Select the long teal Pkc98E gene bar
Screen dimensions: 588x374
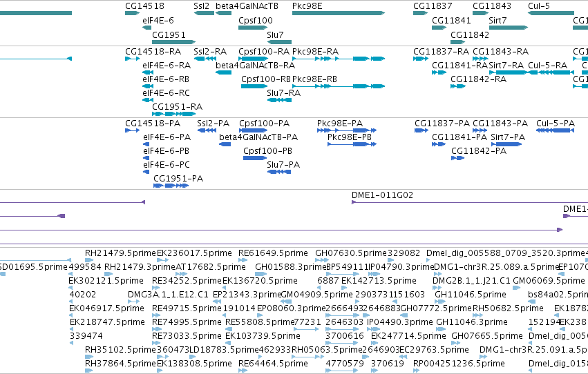(x=339, y=13)
